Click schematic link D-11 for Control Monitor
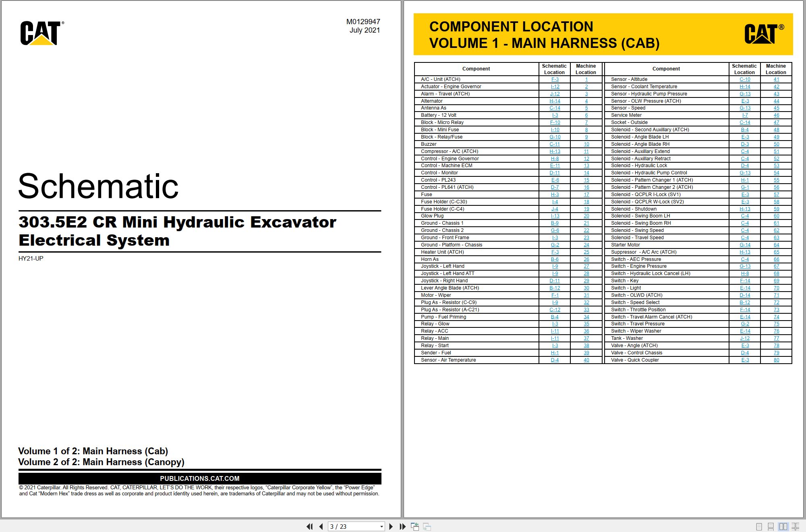The height and width of the screenshot is (532, 806). pyautogui.click(x=555, y=173)
